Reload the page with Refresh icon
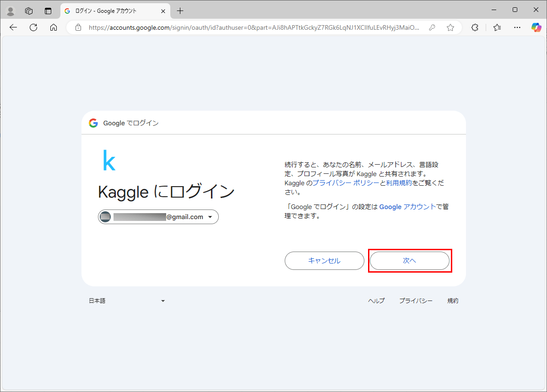This screenshot has height=392, width=547. [x=33, y=27]
